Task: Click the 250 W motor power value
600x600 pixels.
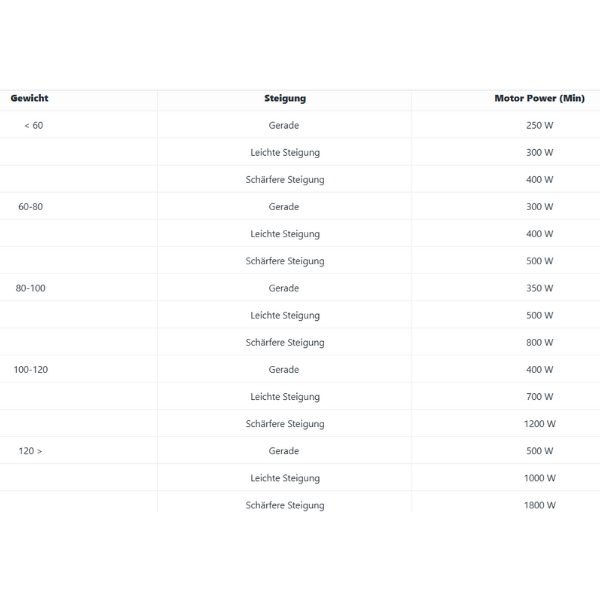Action: (540, 126)
